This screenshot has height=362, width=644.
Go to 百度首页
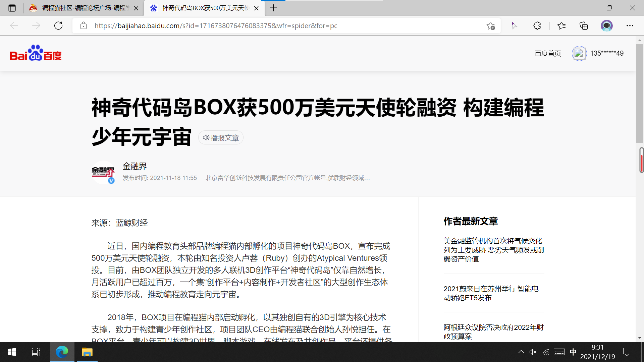(548, 53)
